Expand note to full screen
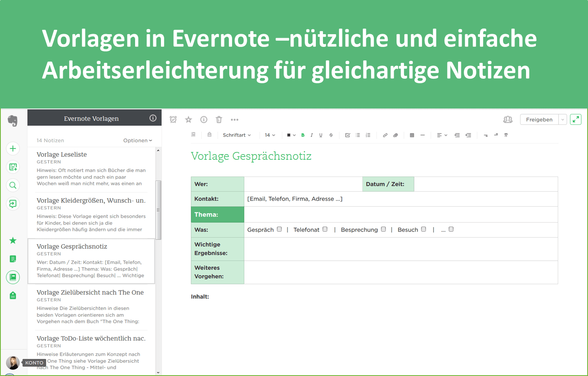 [576, 120]
